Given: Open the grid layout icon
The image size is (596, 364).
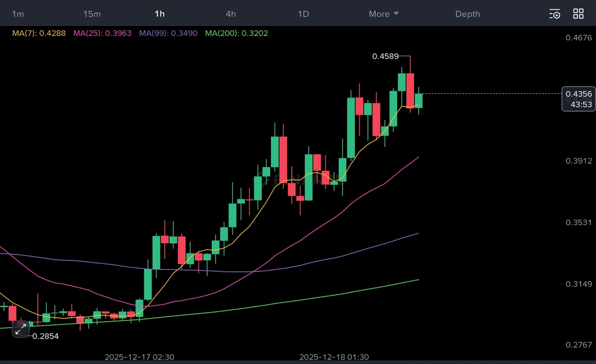Looking at the screenshot, I should coord(578,14).
